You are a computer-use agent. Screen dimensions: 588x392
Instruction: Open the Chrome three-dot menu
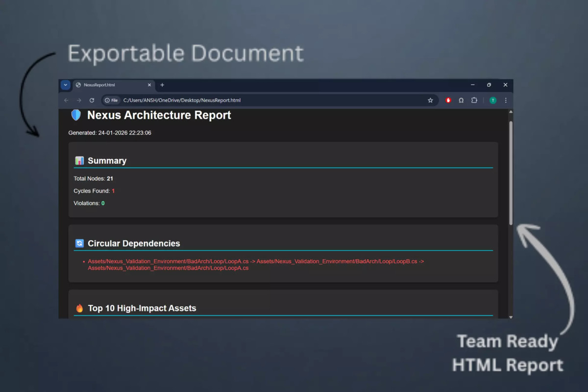tap(506, 100)
